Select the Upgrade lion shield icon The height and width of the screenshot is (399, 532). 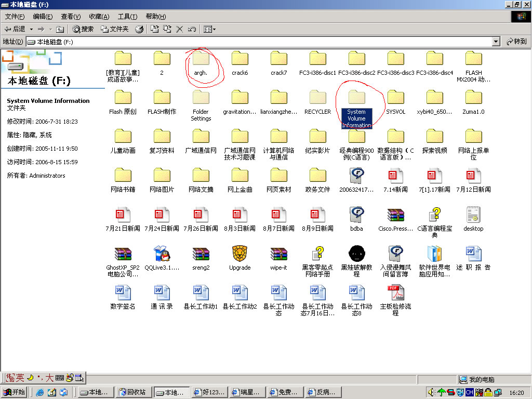tap(240, 254)
